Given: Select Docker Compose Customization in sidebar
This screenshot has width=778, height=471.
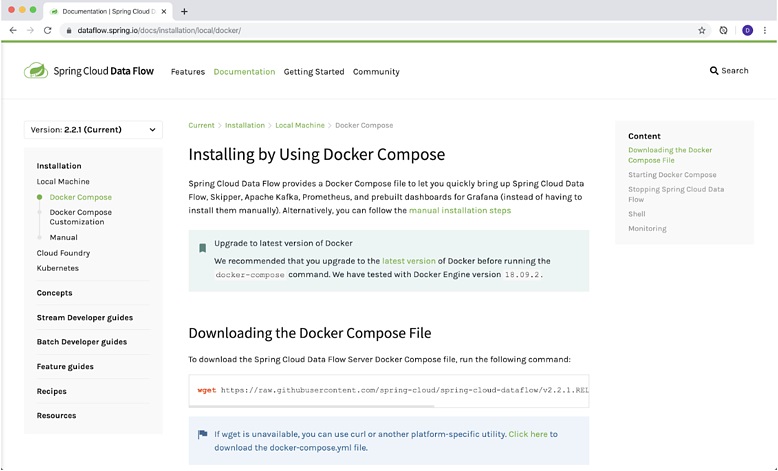Looking at the screenshot, I should 80,217.
